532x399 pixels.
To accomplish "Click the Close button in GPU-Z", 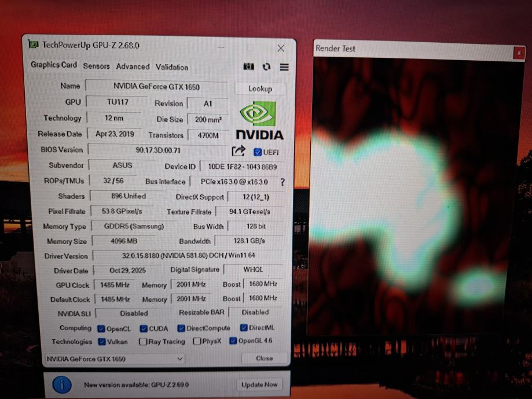I will pos(265,358).
